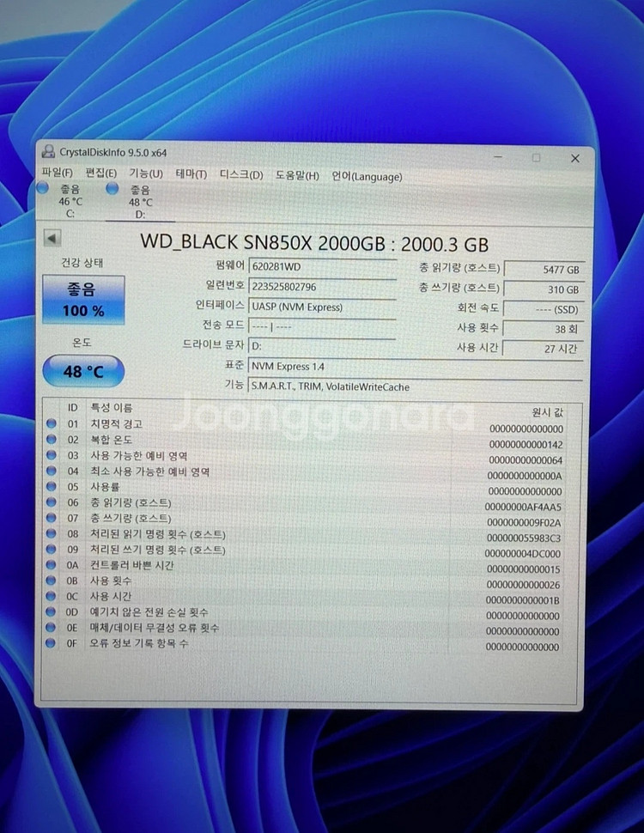Click the status dot of row 03
This screenshot has height=833, width=644.
coord(52,455)
